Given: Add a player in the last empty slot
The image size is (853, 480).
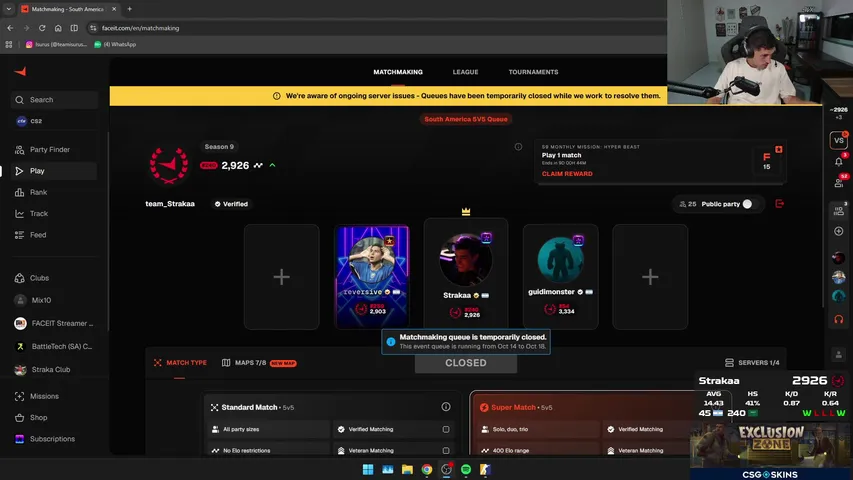Looking at the screenshot, I should (x=650, y=277).
